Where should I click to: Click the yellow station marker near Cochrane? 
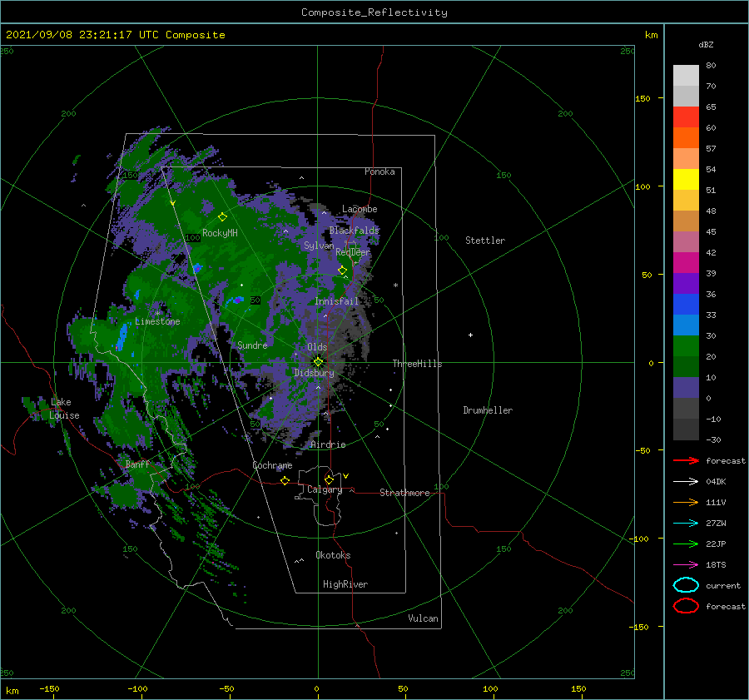pos(285,481)
